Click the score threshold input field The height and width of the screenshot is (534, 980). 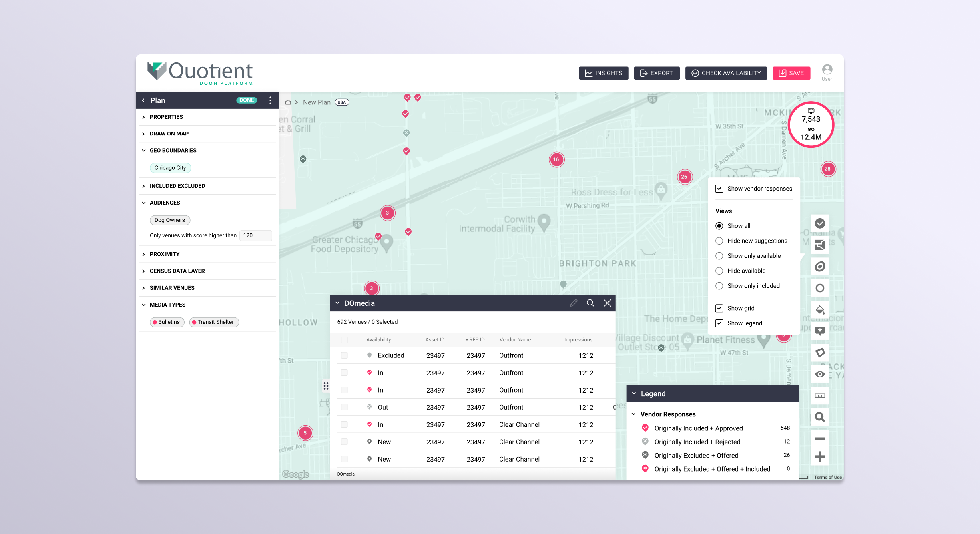point(256,235)
